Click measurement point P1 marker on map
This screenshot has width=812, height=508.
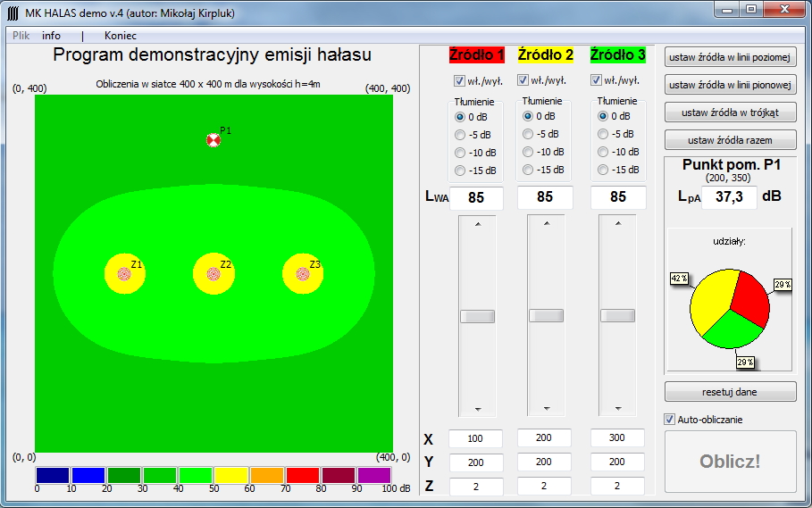213,140
